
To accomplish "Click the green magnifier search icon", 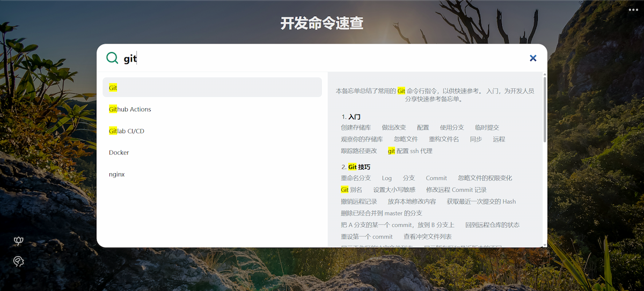I will pyautogui.click(x=112, y=58).
